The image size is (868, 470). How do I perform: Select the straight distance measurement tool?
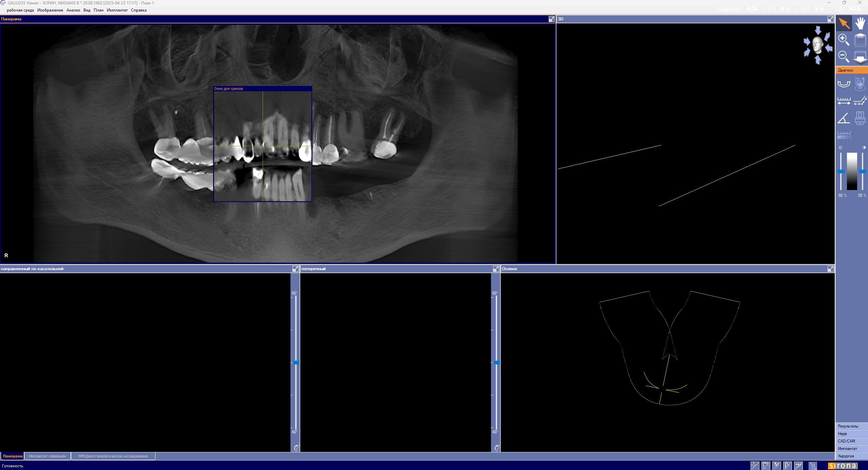(844, 101)
